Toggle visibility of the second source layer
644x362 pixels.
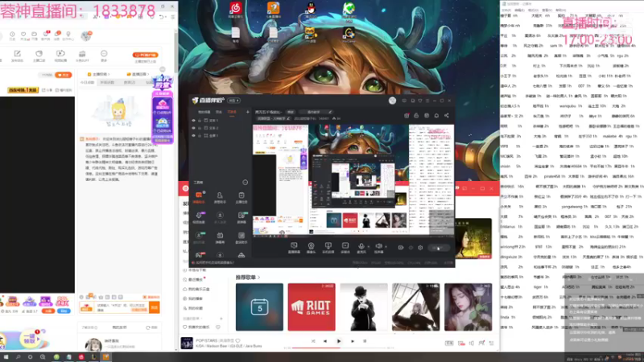point(193,128)
